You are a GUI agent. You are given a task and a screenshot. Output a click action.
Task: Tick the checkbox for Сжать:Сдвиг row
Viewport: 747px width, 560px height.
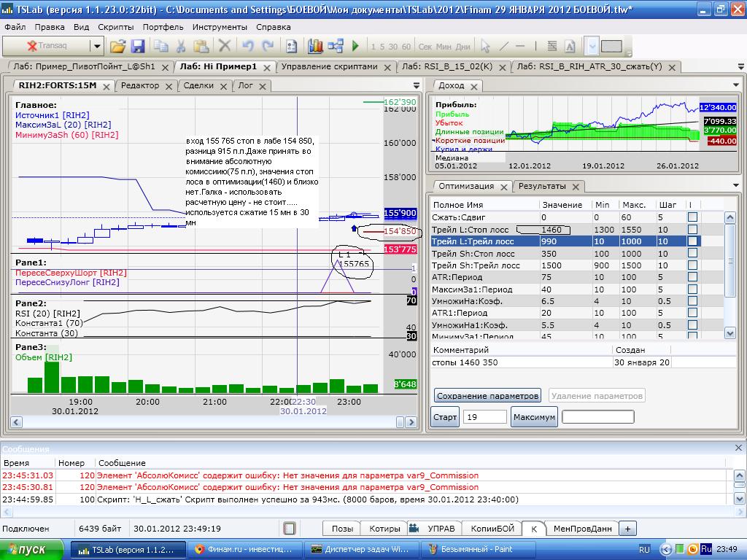tap(692, 217)
